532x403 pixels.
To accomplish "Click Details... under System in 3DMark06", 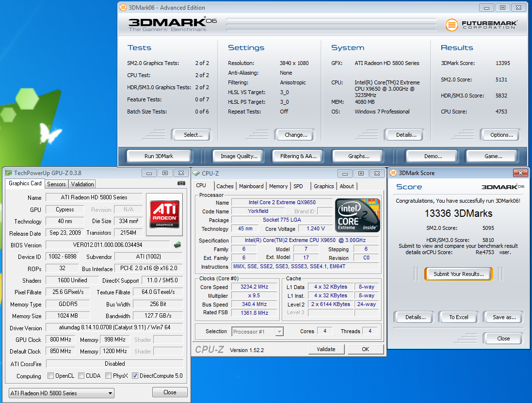I will [406, 135].
